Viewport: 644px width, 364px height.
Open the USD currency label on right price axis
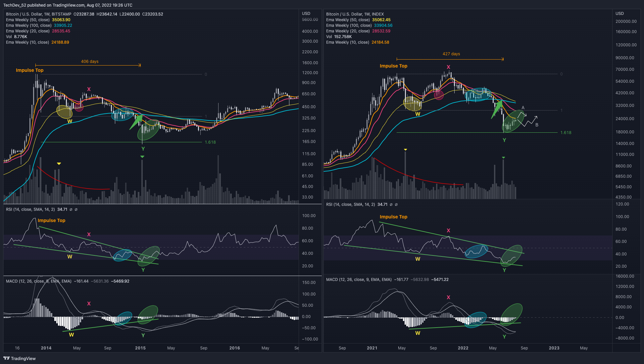tap(619, 14)
